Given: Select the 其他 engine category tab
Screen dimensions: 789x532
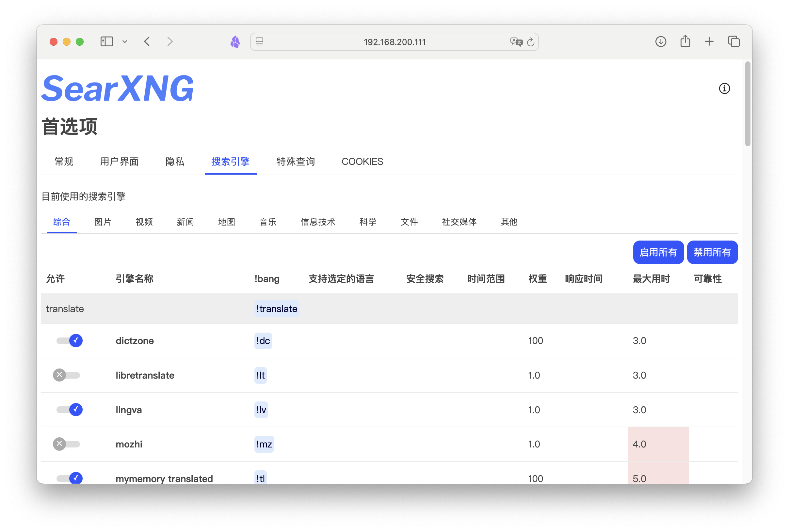Looking at the screenshot, I should coord(509,222).
